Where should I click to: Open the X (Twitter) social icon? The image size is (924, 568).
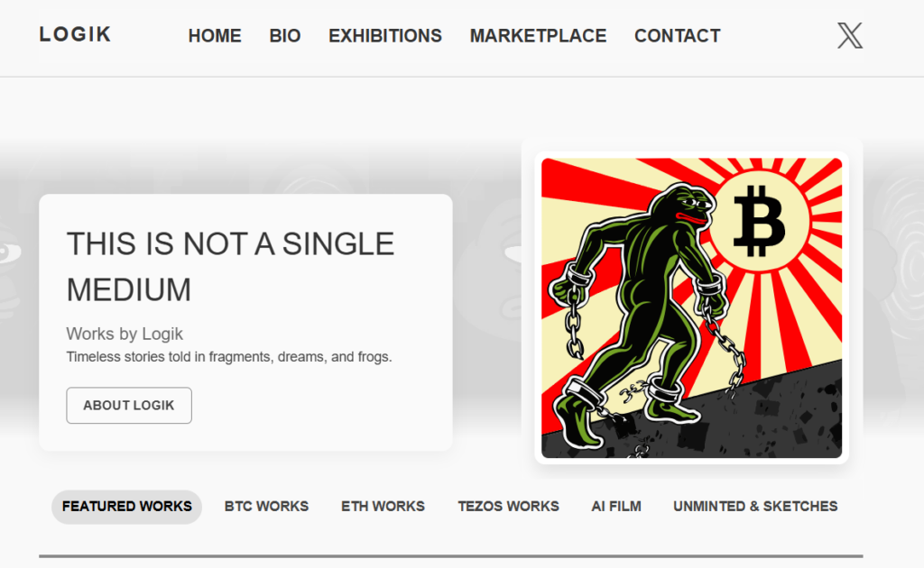click(x=850, y=36)
